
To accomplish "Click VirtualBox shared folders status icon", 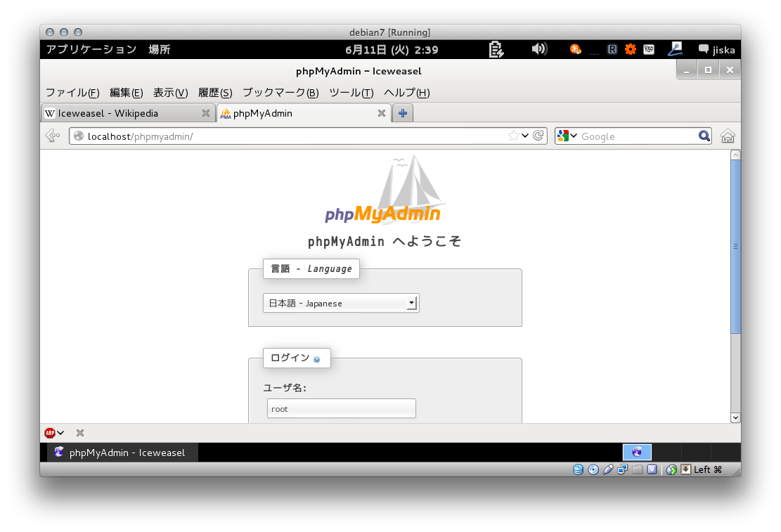I will point(637,469).
